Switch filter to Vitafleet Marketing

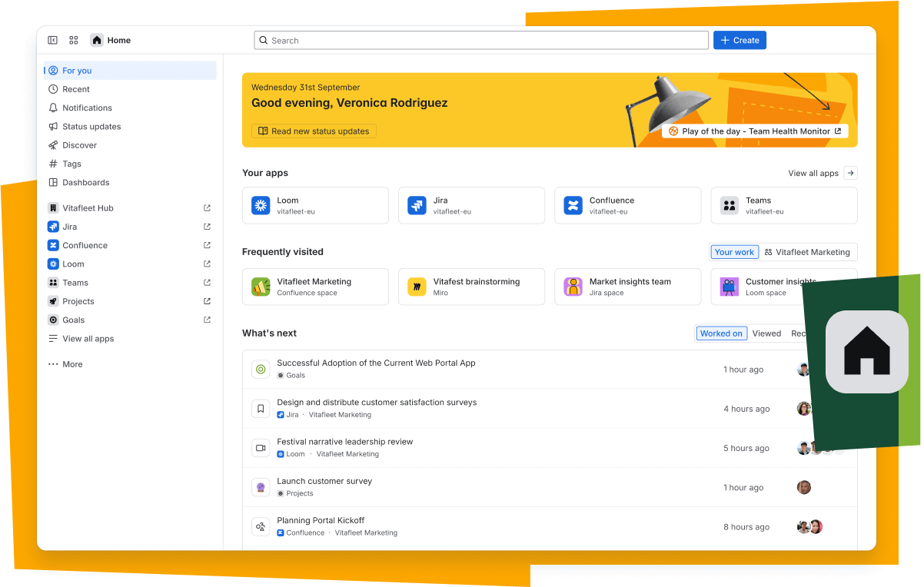tap(807, 252)
